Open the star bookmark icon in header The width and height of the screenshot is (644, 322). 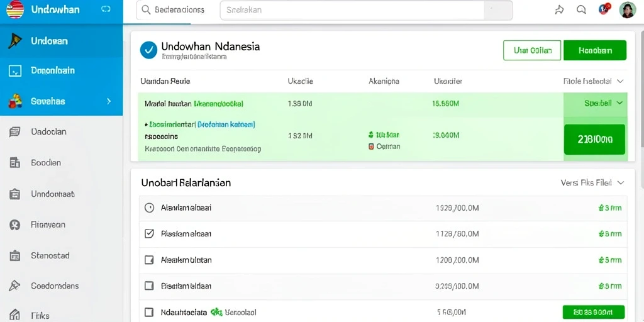click(x=559, y=10)
